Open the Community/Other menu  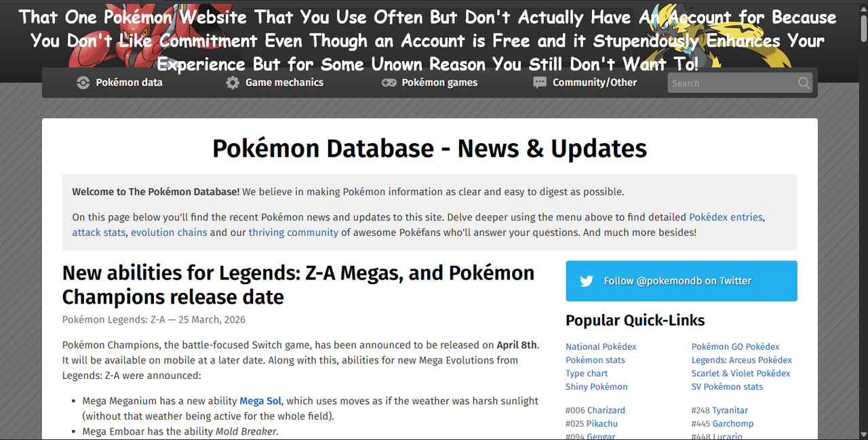(585, 83)
